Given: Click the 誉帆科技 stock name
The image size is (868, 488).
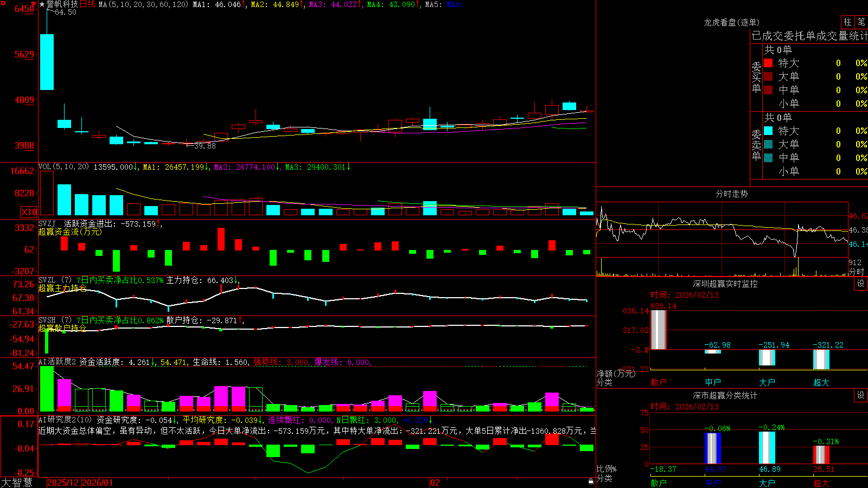Looking at the screenshot, I should (x=62, y=4).
